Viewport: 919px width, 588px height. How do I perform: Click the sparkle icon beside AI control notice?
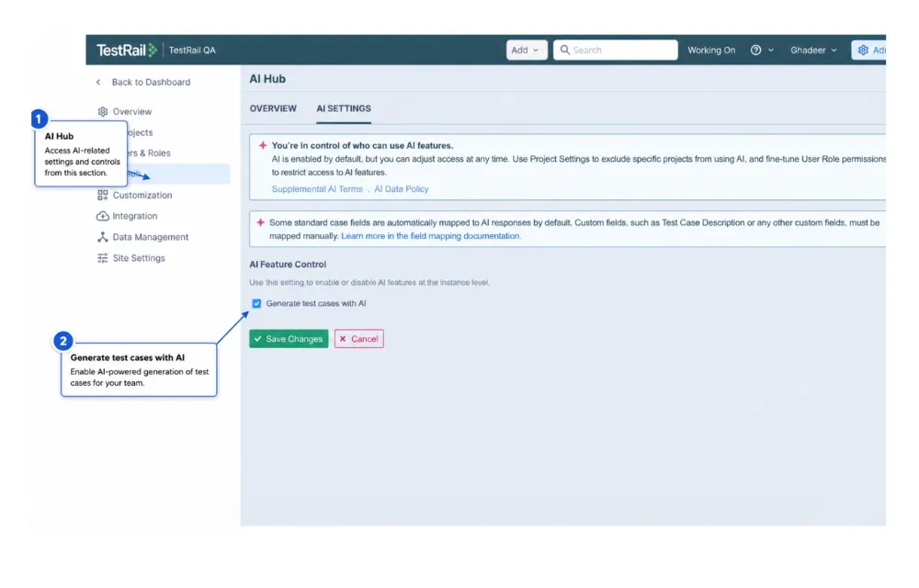coord(263,145)
